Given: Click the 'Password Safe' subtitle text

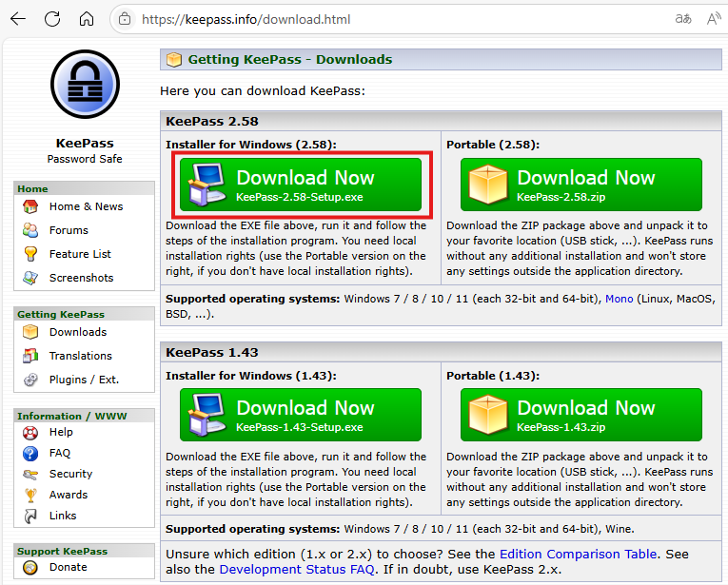Looking at the screenshot, I should pos(85,159).
